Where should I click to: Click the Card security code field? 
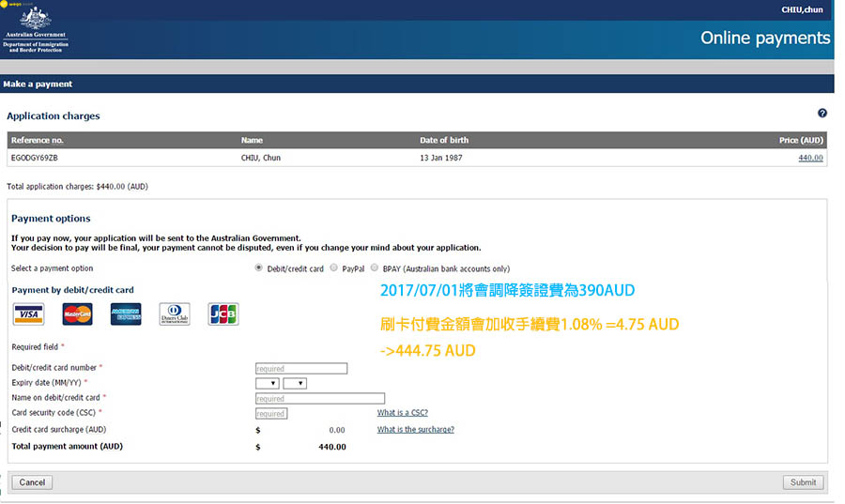(x=271, y=413)
